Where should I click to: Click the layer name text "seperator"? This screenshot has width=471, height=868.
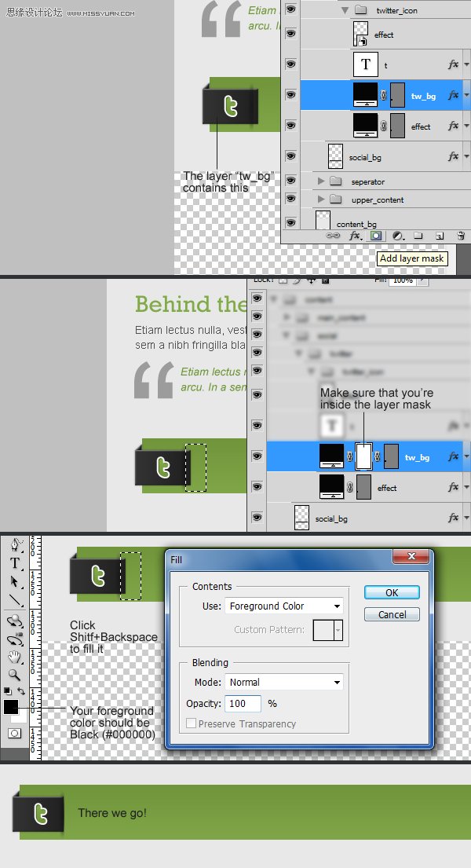(367, 181)
